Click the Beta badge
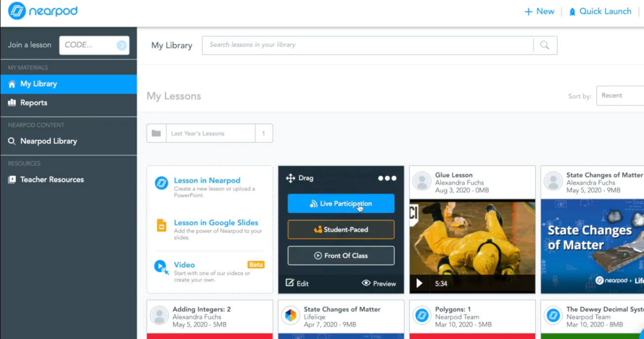644x339 pixels. [256, 265]
